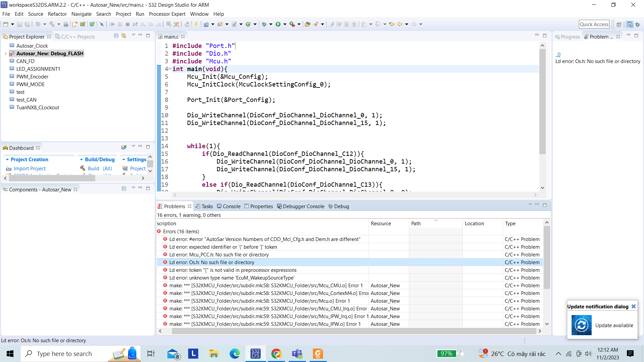Save all files with the Save All icon
This screenshot has height=362, width=644.
pyautogui.click(x=27, y=24)
